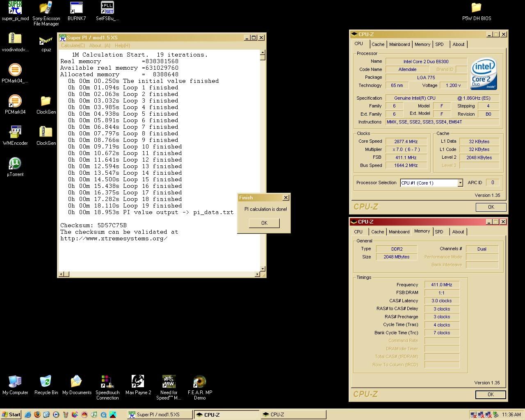Launch the F.E.A.R. MP Demo shortcut
This screenshot has height=420, width=525.
tap(200, 382)
